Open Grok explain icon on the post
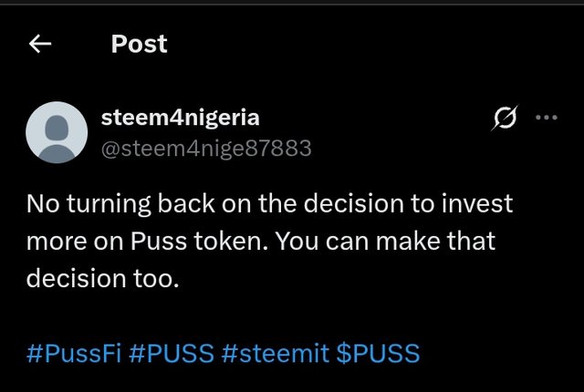This screenshot has width=584, height=392. coord(505,118)
